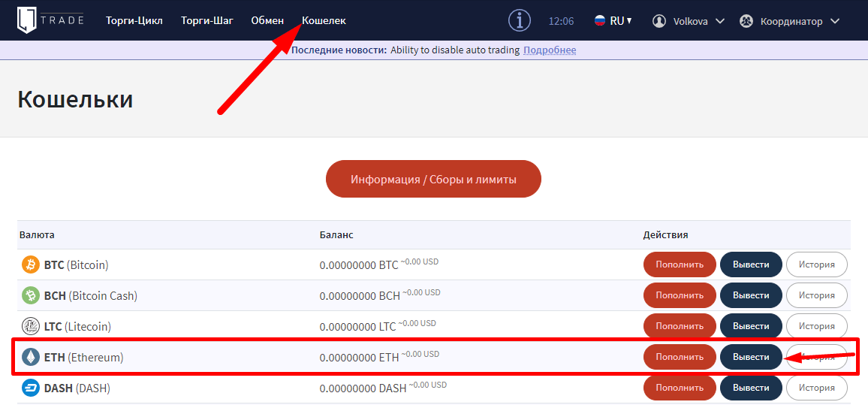Screen dimensions: 868x405
Task: Click the BCH (Bitcoin Cash) currency name
Action: coord(91,296)
